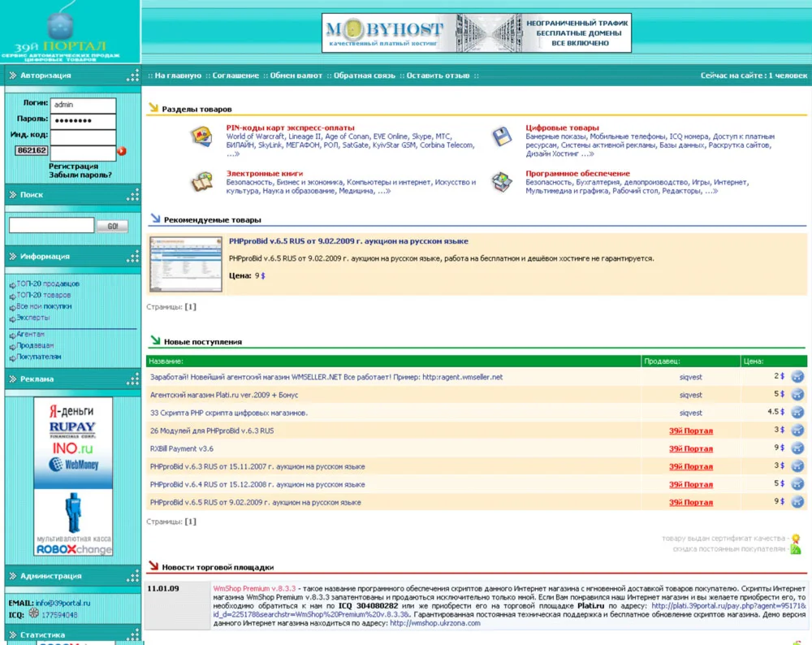Image resolution: width=812 pixels, height=645 pixels.
Task: Open RXBill Payment v3.6 product link
Action: coord(181,448)
